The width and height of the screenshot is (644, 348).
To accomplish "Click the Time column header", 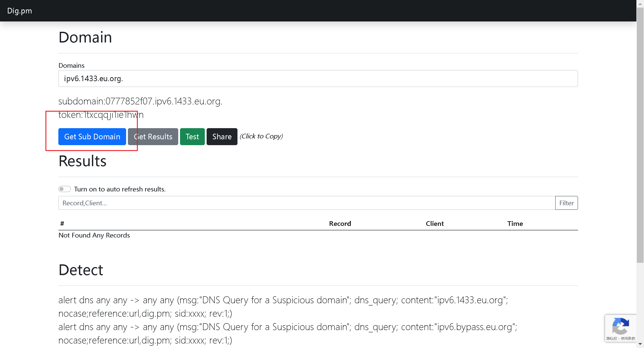I will 515,223.
